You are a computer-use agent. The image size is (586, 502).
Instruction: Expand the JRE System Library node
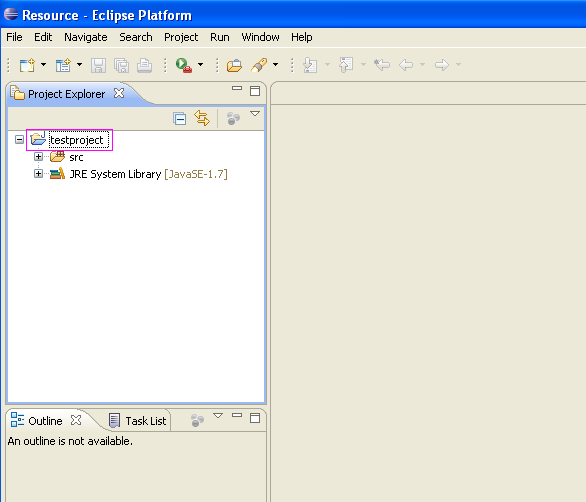38,173
